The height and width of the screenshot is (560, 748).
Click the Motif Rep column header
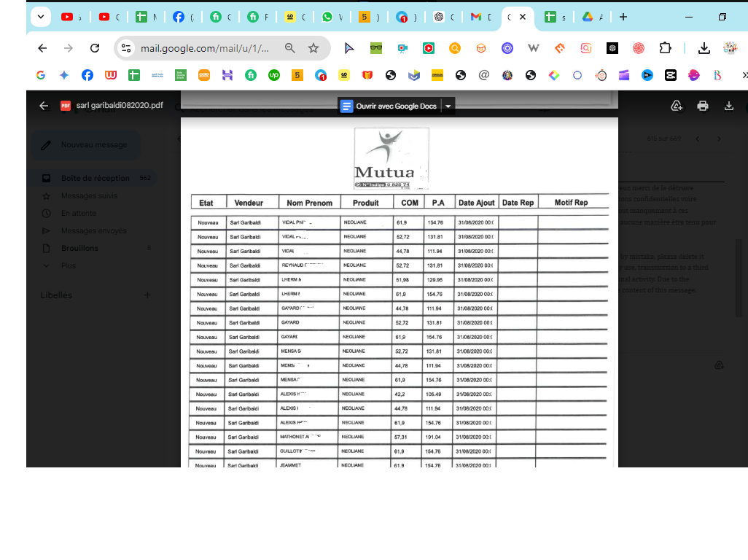pos(571,202)
